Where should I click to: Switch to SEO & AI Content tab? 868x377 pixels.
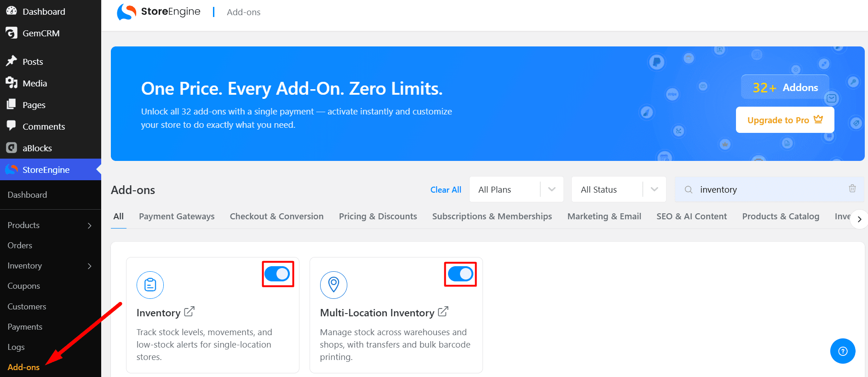pyautogui.click(x=692, y=217)
